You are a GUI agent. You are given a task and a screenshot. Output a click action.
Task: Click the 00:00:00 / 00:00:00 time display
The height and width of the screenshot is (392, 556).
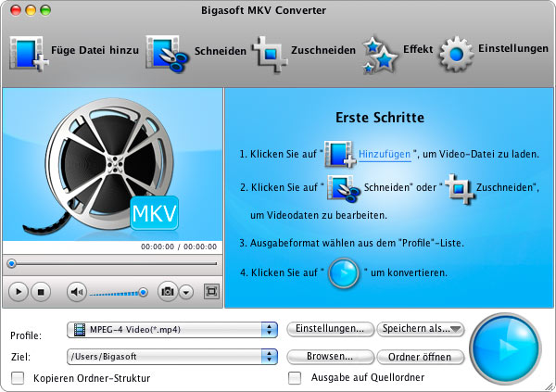[x=179, y=247]
